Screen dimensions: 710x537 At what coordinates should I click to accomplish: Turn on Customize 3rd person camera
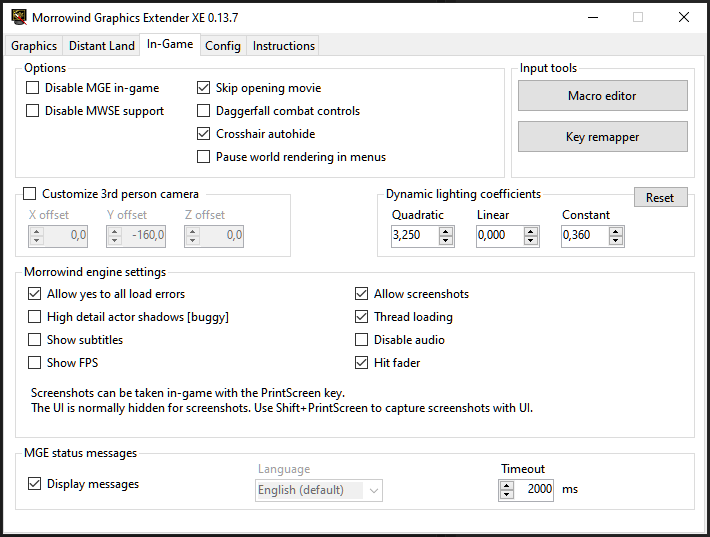(30, 194)
